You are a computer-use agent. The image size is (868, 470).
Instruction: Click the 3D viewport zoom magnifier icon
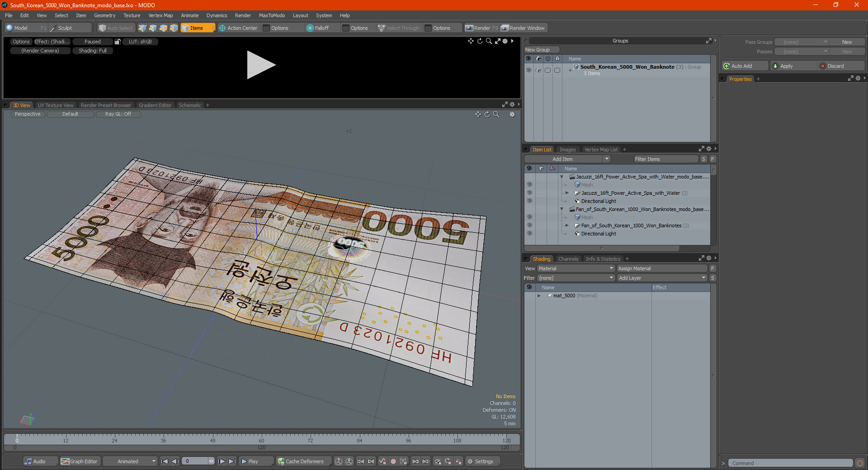click(496, 114)
